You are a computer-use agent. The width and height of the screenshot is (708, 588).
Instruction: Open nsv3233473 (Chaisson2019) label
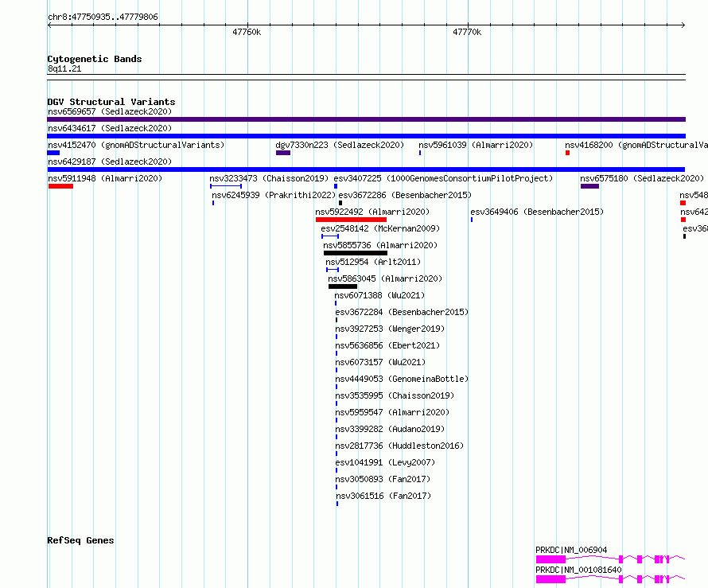coord(269,178)
